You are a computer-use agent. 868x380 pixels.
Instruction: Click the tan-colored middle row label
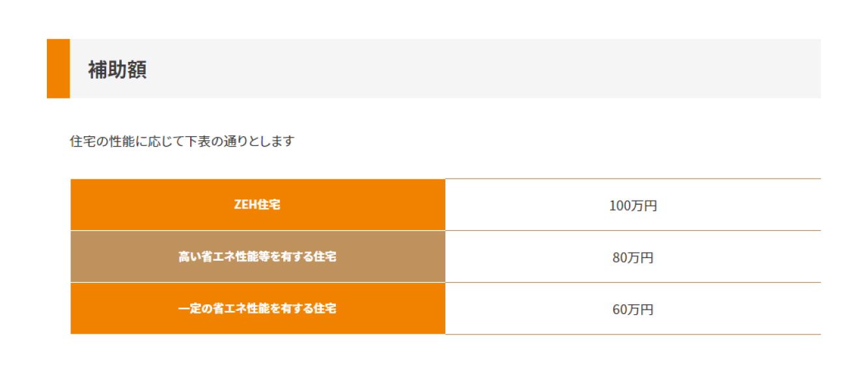(258, 257)
